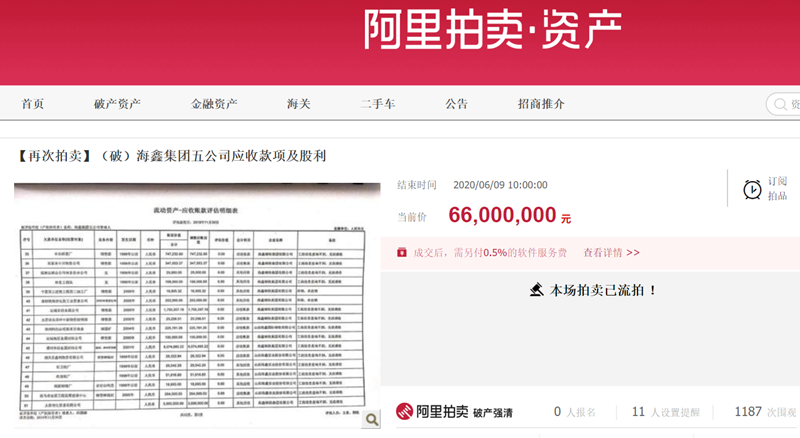Click the 11 人设置提醒 counter
This screenshot has width=800, height=438.
(x=666, y=412)
